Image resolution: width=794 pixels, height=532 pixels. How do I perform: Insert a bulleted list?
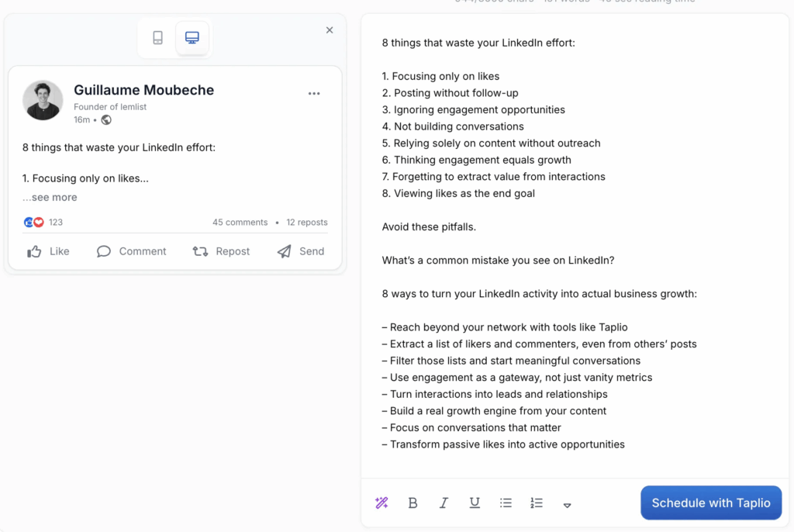point(506,503)
